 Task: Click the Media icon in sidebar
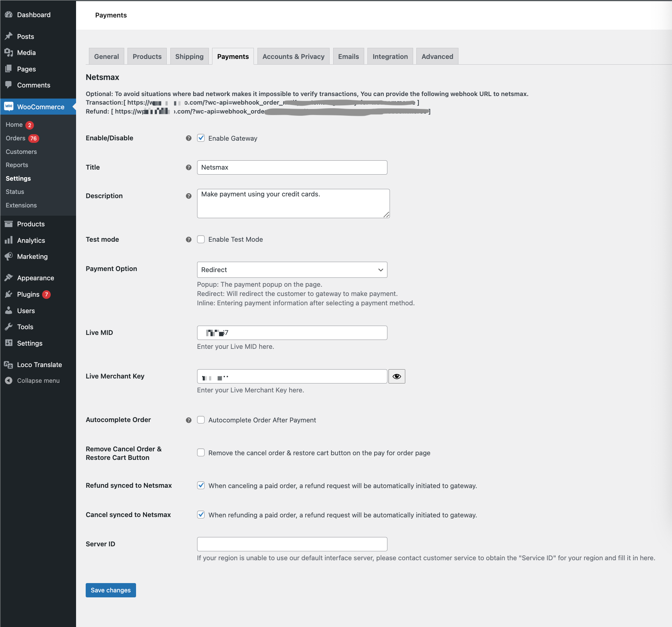(x=9, y=52)
